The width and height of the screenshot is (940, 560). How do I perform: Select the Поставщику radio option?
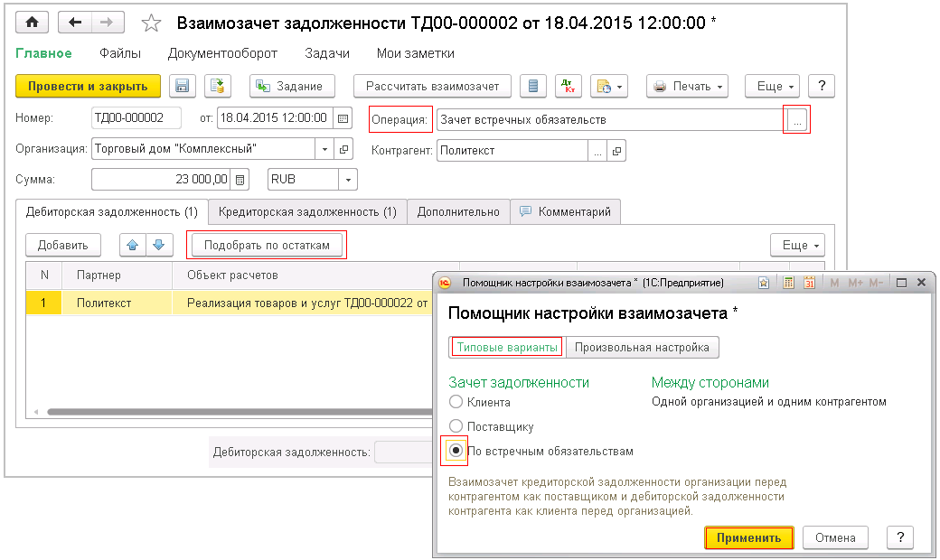pyautogui.click(x=456, y=426)
